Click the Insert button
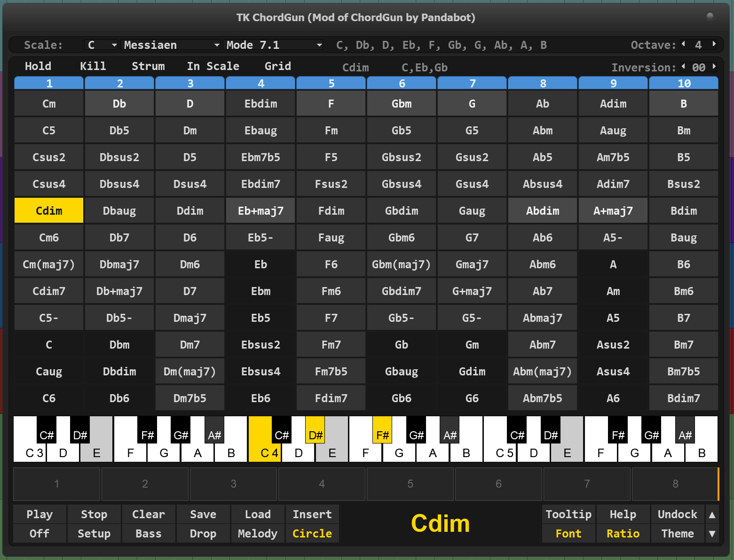The height and width of the screenshot is (560, 734). [312, 514]
